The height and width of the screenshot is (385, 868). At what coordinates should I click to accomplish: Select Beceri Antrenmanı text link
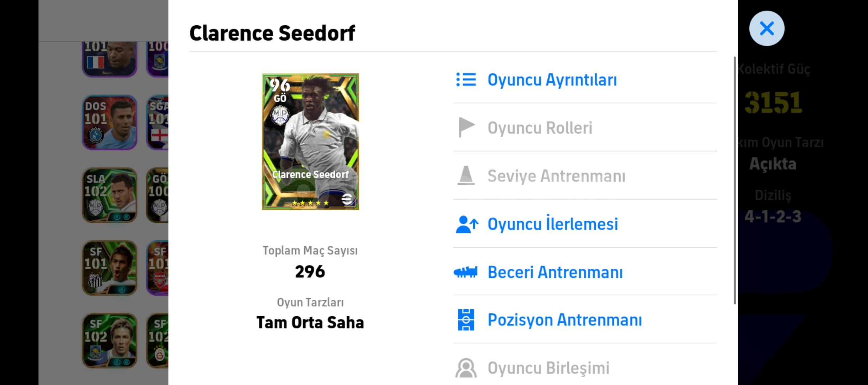coord(555,272)
